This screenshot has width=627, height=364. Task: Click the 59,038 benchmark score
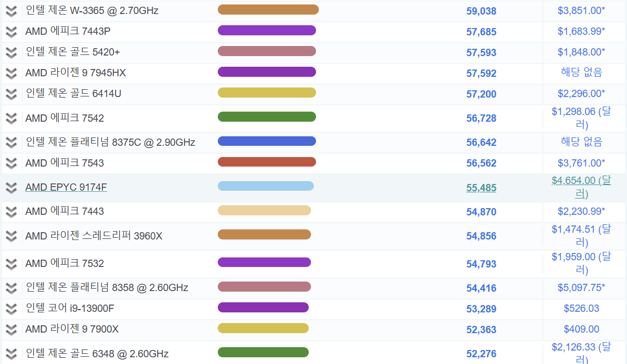(481, 11)
